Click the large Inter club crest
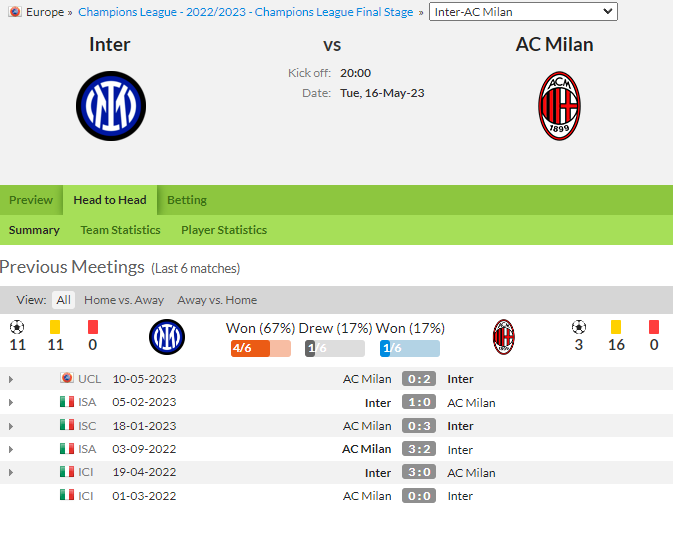 point(111,106)
